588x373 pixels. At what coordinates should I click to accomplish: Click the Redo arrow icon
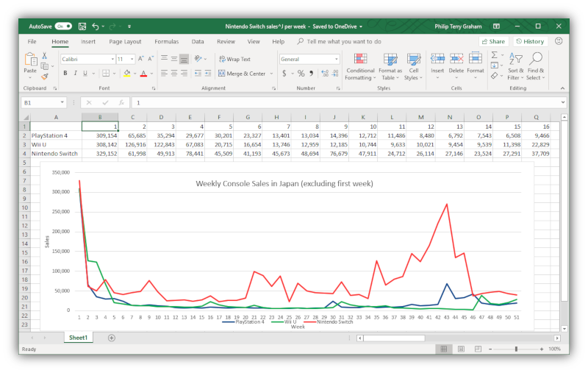(112, 26)
